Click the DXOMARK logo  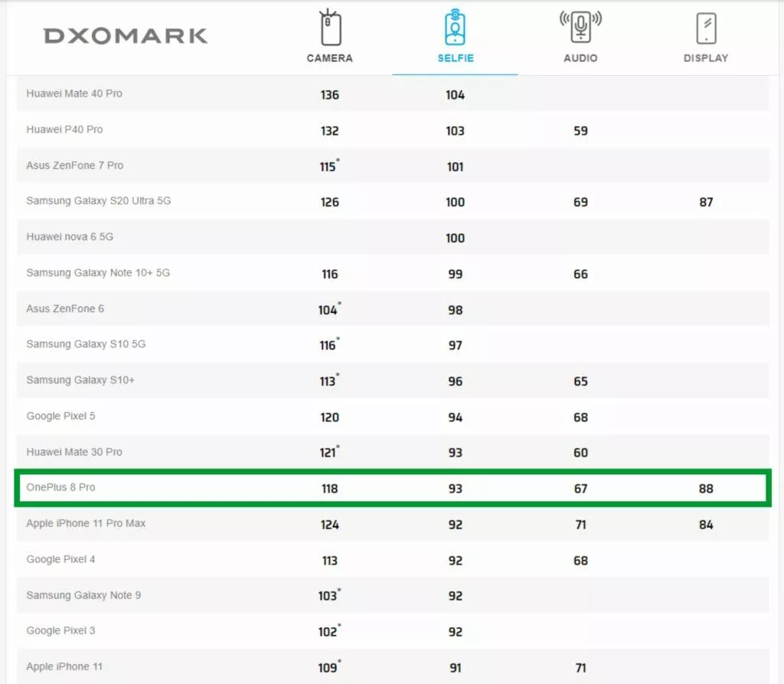click(126, 36)
